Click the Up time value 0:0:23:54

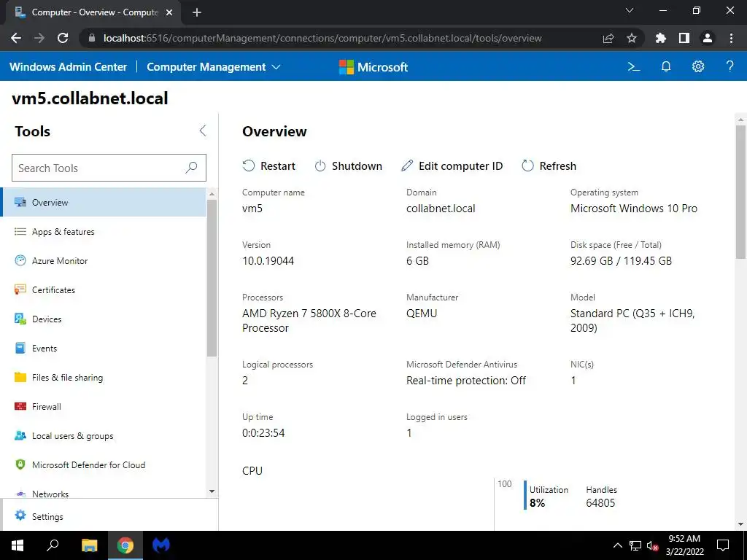pyautogui.click(x=263, y=433)
